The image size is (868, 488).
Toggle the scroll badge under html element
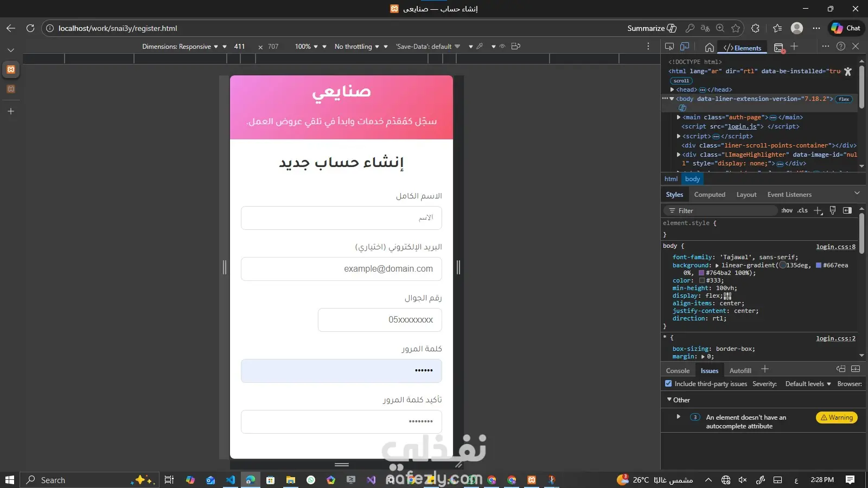tap(681, 81)
